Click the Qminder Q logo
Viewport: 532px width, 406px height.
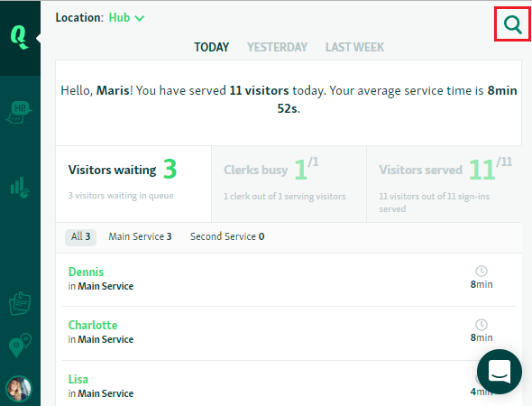point(19,37)
